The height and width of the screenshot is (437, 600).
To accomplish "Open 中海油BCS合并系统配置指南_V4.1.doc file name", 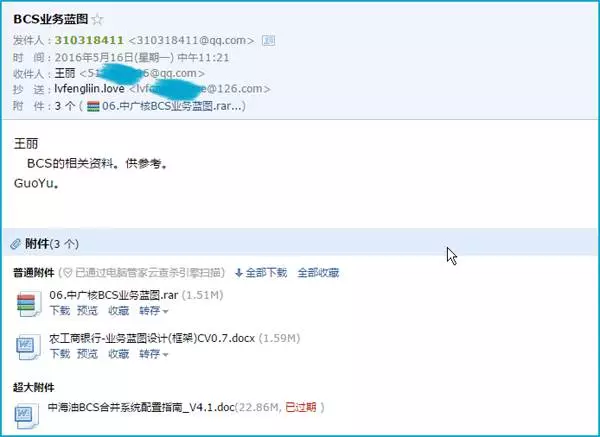I will pyautogui.click(x=141, y=407).
